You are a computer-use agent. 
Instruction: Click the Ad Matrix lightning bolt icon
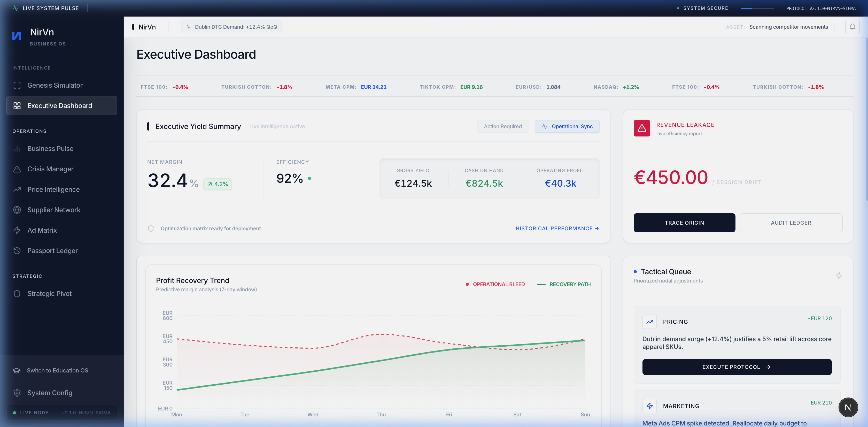[x=17, y=230]
